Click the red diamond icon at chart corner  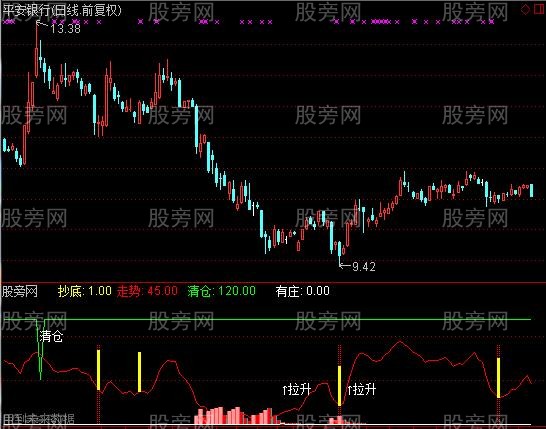[x=525, y=9]
